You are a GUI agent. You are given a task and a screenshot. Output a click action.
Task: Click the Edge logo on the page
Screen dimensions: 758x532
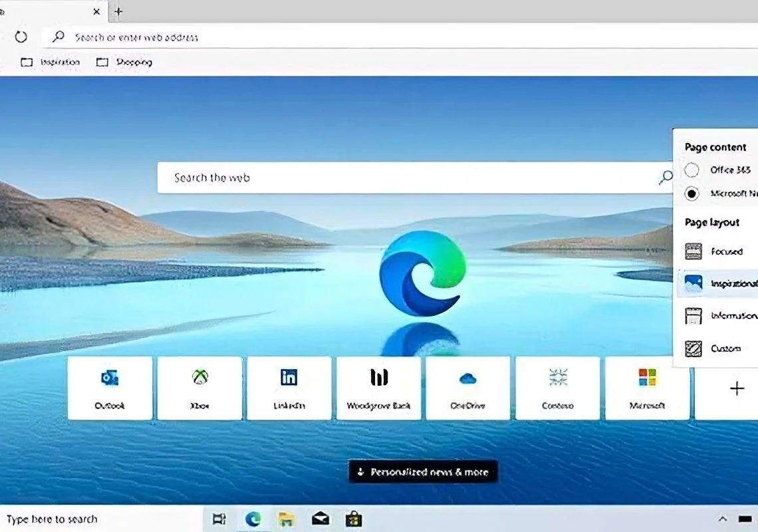[x=422, y=273]
